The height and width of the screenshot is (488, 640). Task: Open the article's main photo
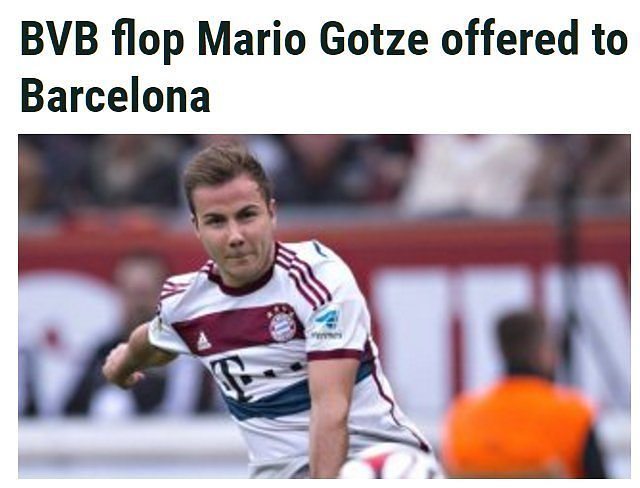(324, 306)
